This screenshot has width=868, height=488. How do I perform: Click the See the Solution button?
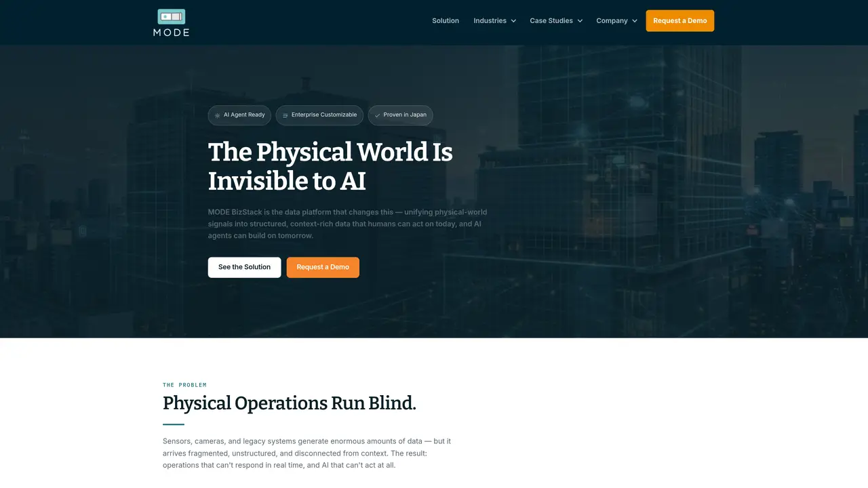pos(244,267)
